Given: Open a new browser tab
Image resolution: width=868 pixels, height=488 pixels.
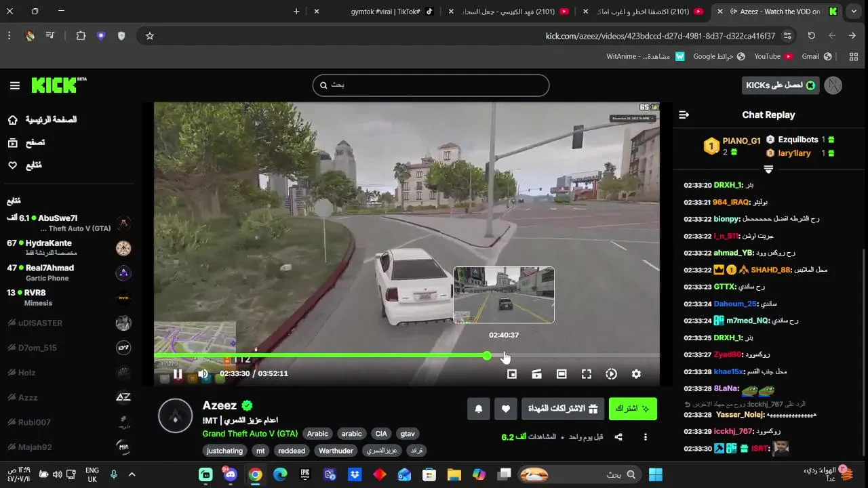Looking at the screenshot, I should (x=296, y=12).
